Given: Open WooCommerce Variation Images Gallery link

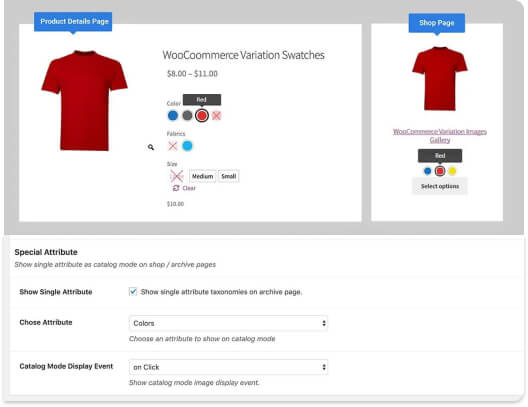Looking at the screenshot, I should pos(440,136).
